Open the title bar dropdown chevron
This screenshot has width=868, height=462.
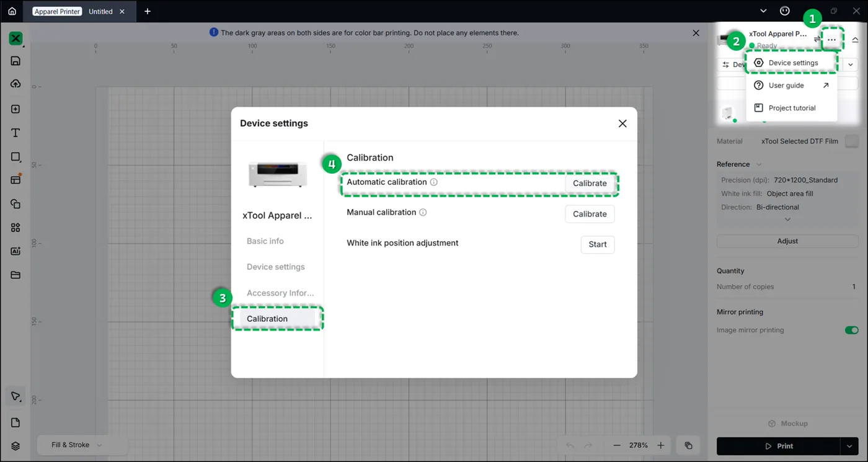coord(763,11)
